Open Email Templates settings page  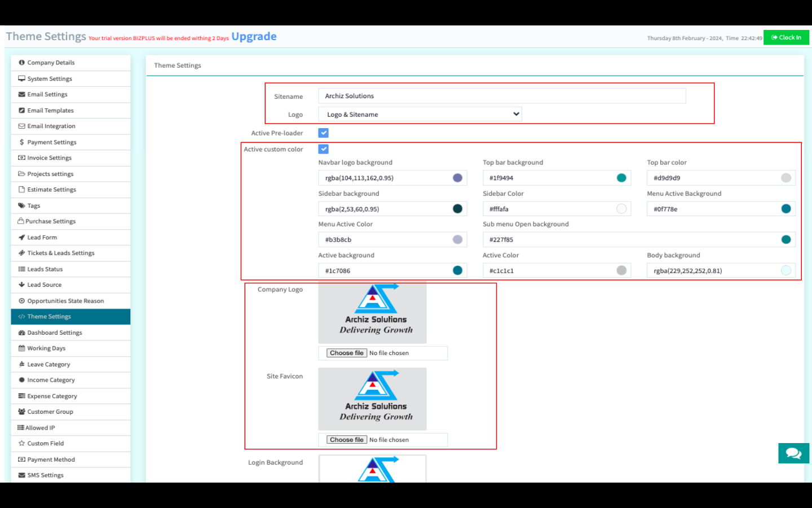50,111
